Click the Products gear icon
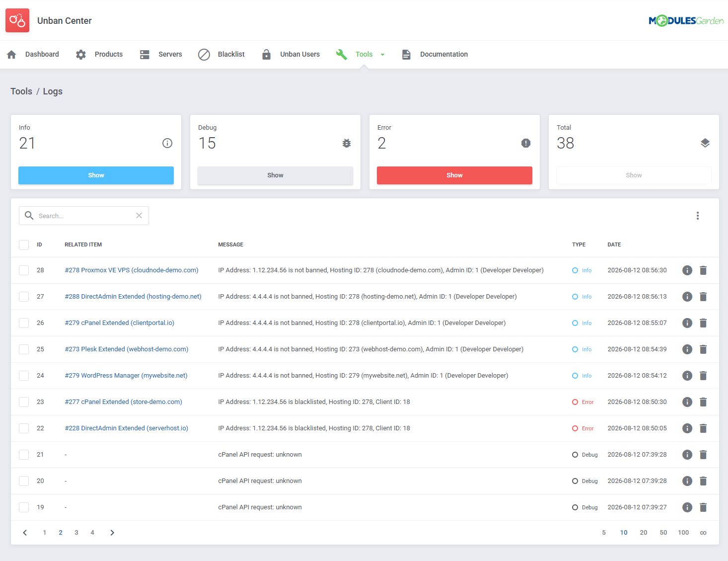 [81, 55]
